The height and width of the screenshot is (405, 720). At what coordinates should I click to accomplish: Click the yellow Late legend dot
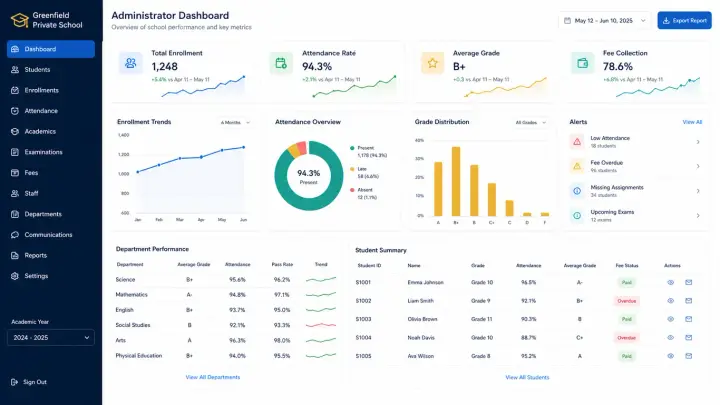tap(352, 169)
